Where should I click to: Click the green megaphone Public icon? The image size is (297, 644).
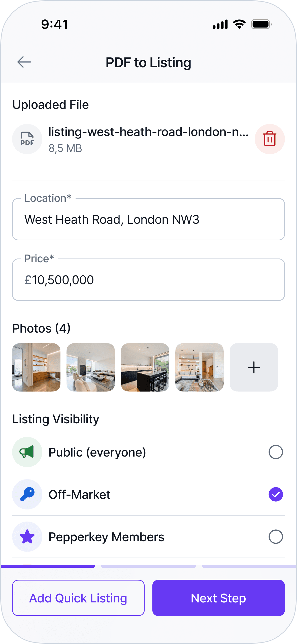point(27,452)
